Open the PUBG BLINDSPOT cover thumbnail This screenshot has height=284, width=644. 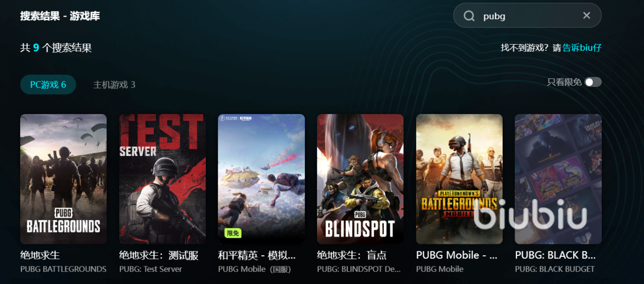coord(360,179)
